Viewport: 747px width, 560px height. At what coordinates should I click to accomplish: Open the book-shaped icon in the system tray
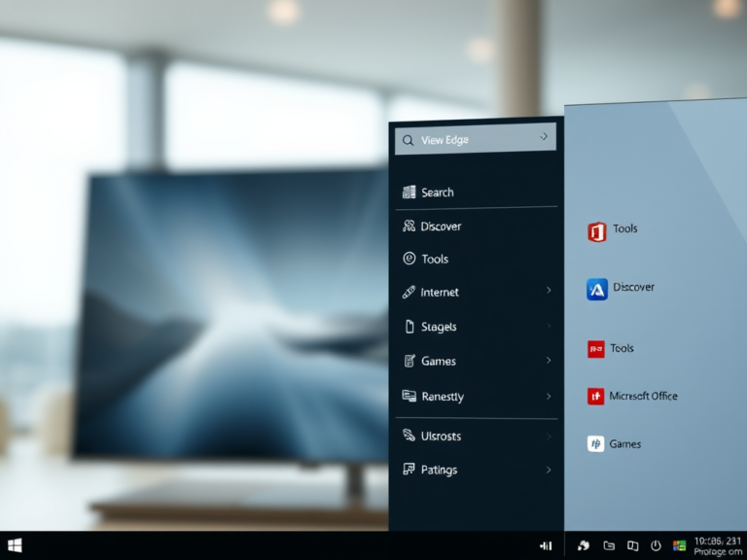pyautogui.click(x=632, y=546)
